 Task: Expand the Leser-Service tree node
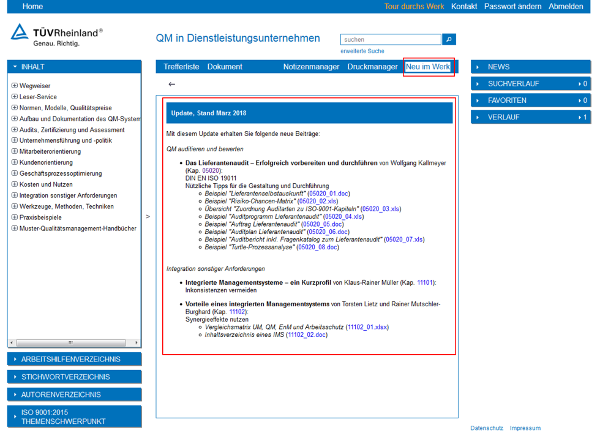pyautogui.click(x=14, y=96)
